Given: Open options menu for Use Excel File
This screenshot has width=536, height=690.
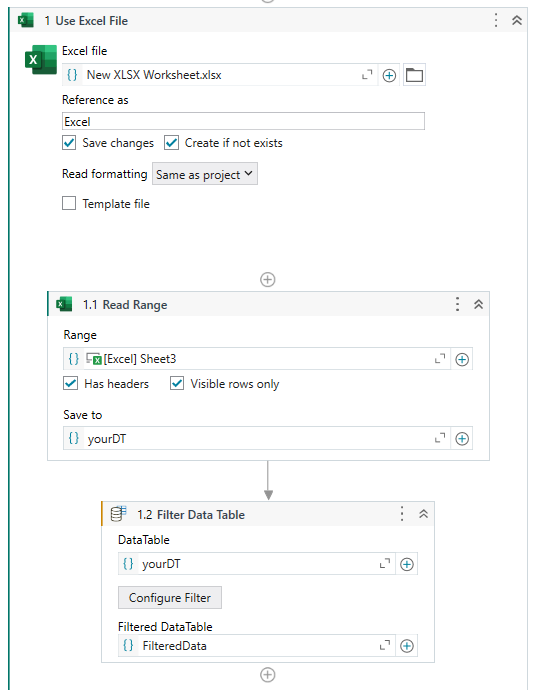Looking at the screenshot, I should [x=496, y=20].
